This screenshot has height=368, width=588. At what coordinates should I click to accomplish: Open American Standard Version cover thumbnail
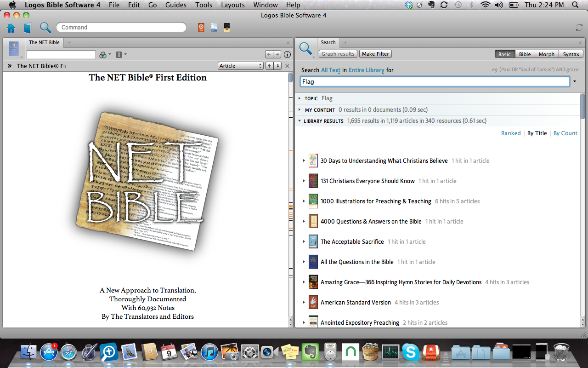tap(313, 302)
